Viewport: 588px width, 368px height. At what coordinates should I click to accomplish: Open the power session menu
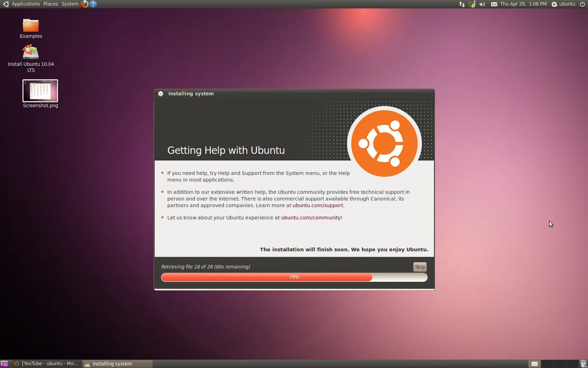[582, 4]
